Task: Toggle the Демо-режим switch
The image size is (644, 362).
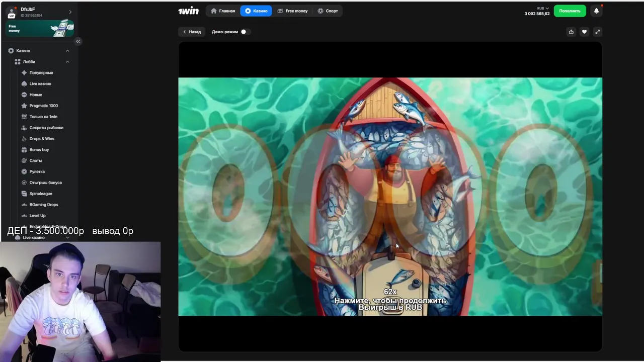Action: pos(244,32)
